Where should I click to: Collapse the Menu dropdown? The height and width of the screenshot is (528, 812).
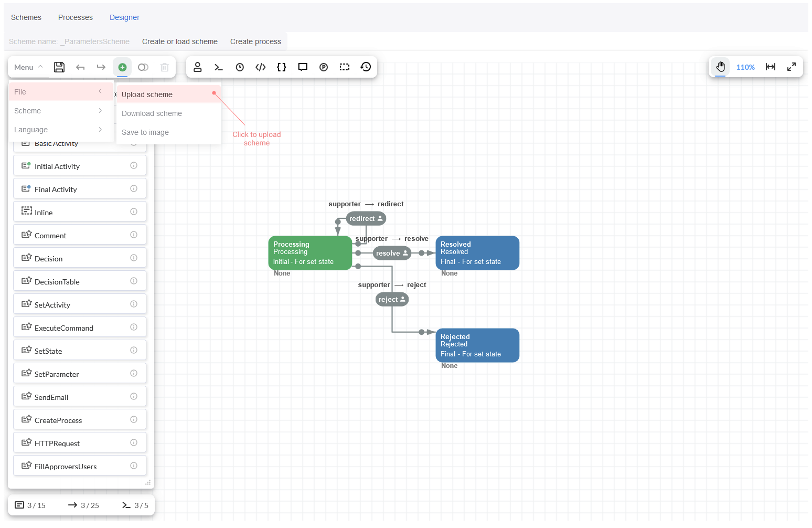(x=28, y=67)
